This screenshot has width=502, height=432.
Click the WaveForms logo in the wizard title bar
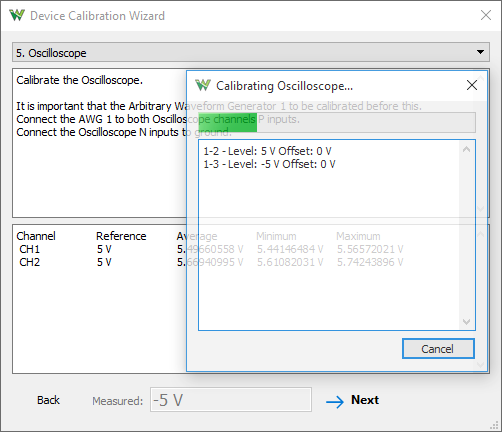point(17,15)
